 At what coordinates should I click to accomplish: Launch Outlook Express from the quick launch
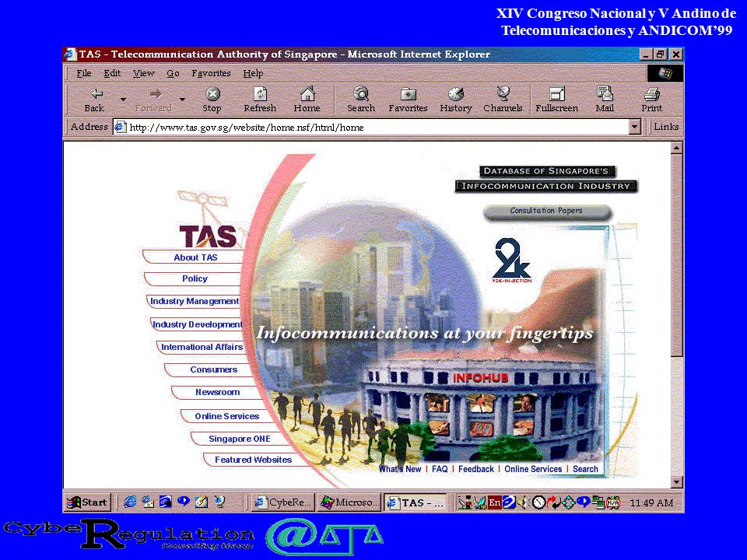tap(148, 502)
